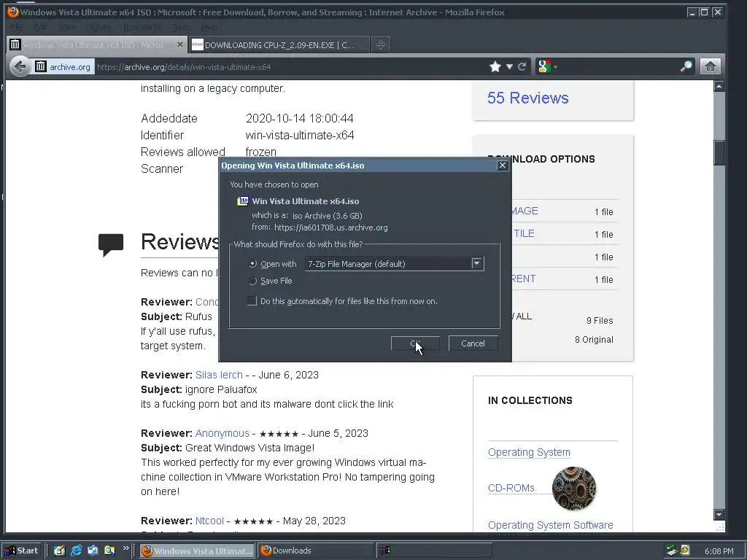Open the CD-ROMs collection link
The height and width of the screenshot is (560, 747).
tap(511, 488)
